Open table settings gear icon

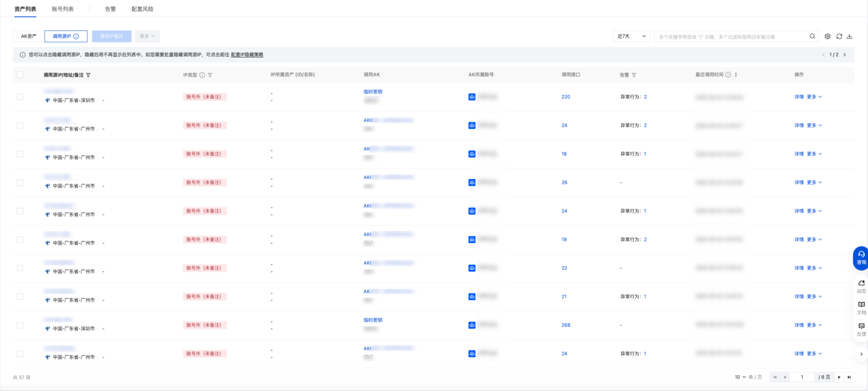click(x=828, y=36)
